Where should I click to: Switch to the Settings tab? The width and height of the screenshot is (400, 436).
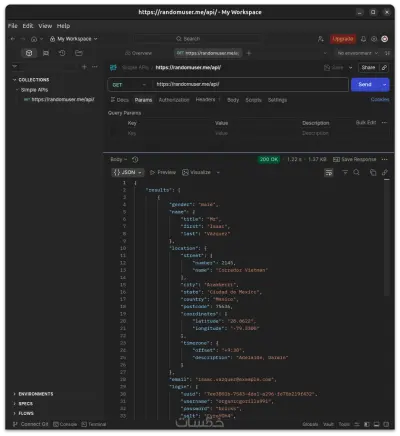point(277,100)
